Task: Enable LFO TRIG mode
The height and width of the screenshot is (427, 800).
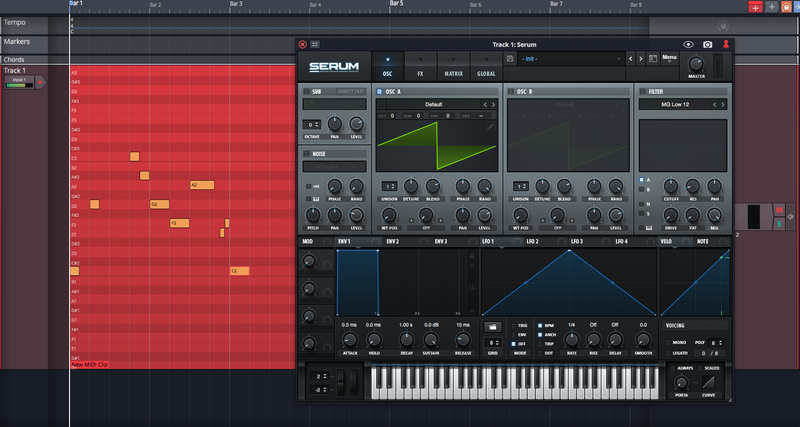Action: [514, 325]
